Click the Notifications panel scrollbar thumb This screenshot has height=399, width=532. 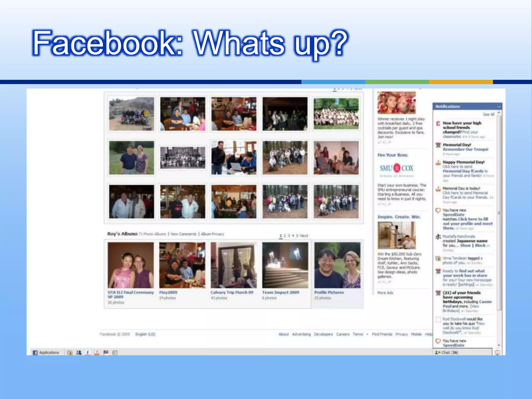[x=499, y=213]
